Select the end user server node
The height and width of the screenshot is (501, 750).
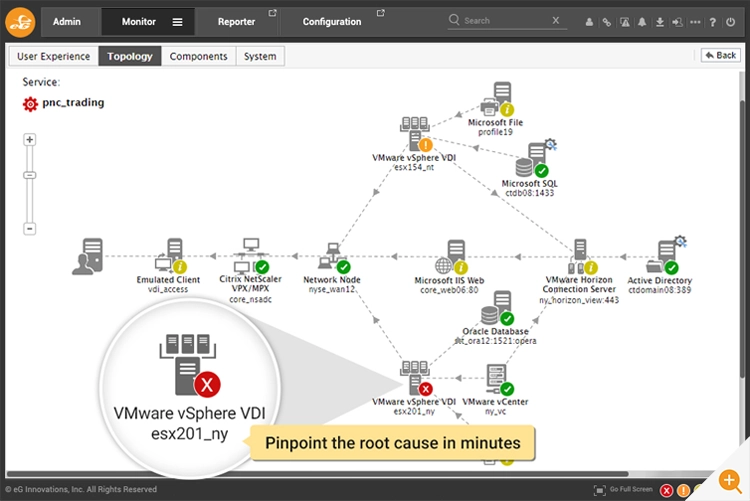[x=88, y=256]
